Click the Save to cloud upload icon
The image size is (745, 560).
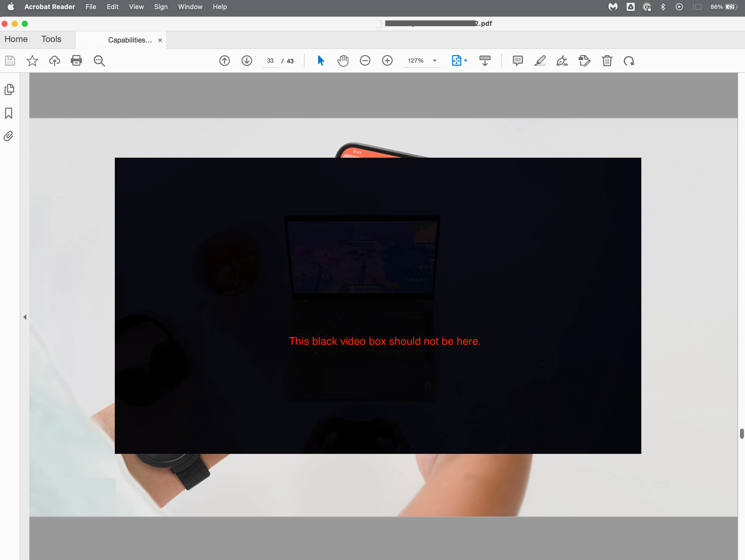tap(55, 61)
